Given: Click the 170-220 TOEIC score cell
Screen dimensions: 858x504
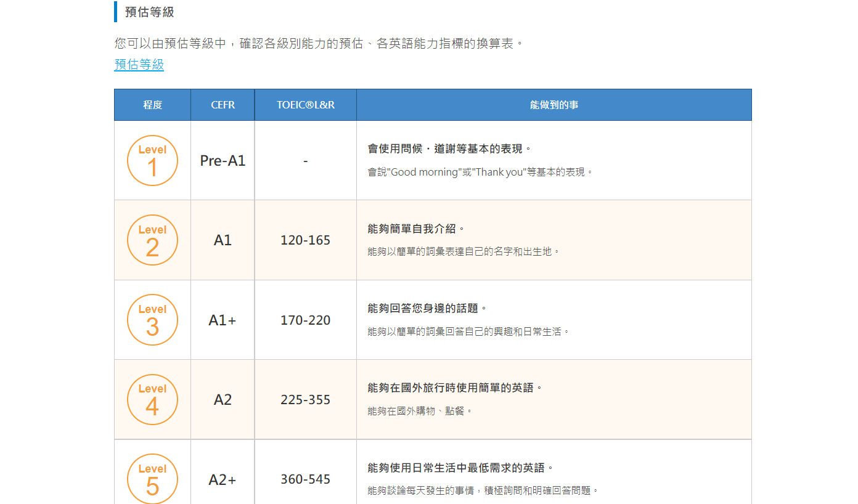Looking at the screenshot, I should [306, 320].
